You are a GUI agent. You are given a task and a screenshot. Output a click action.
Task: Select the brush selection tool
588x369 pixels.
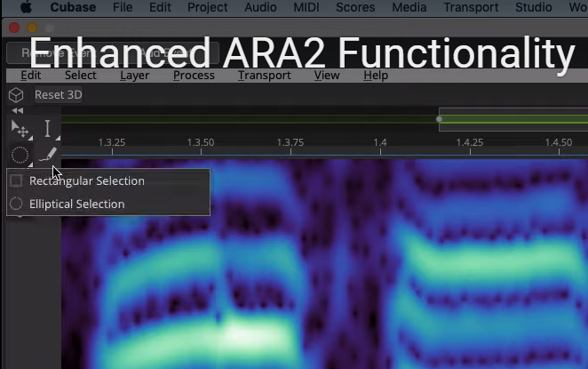pyautogui.click(x=48, y=155)
